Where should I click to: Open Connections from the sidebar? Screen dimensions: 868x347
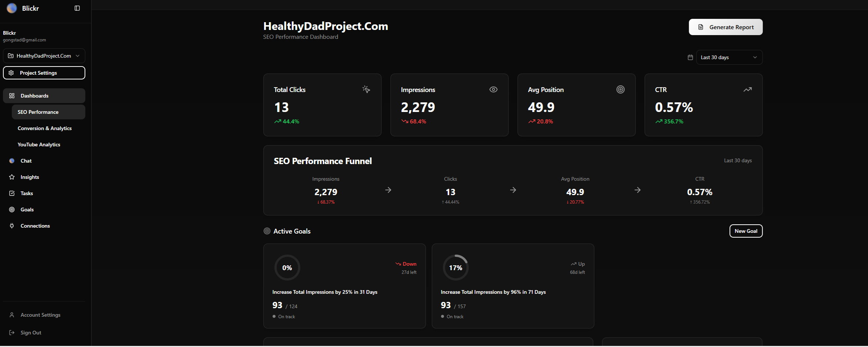pos(35,226)
